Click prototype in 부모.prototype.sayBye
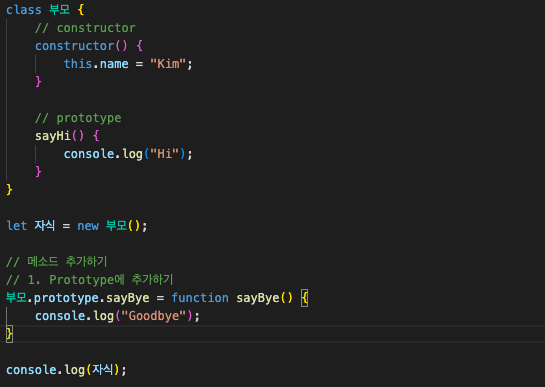 66,298
